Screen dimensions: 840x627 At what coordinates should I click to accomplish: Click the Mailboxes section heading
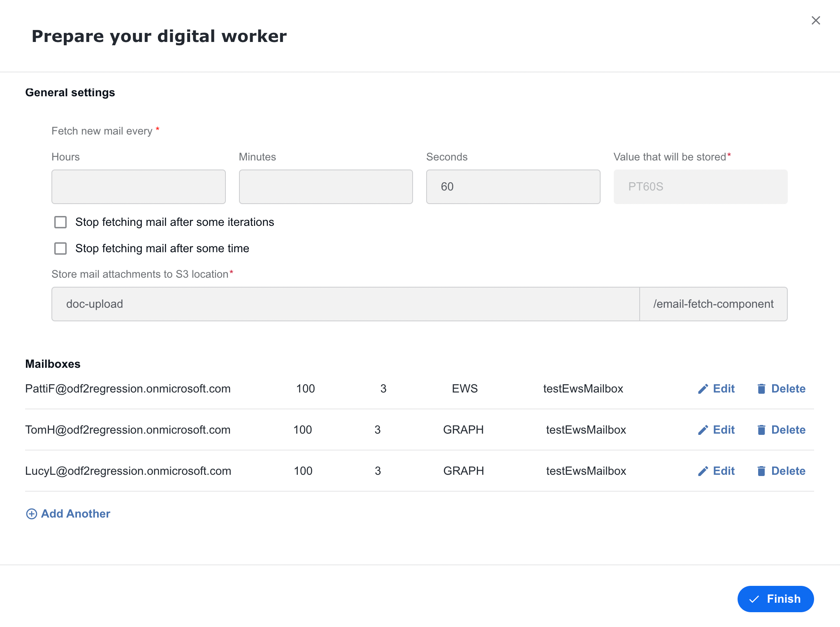(53, 364)
